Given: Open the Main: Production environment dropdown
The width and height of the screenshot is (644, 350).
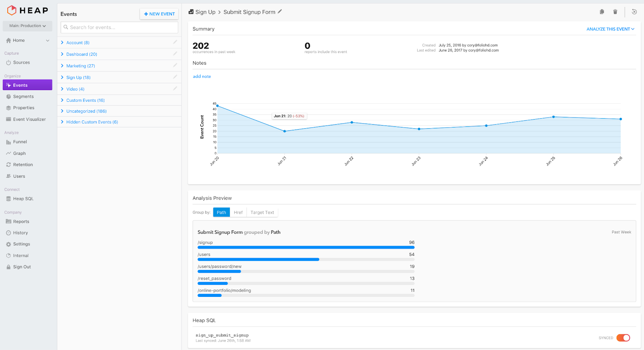Looking at the screenshot, I should point(27,26).
